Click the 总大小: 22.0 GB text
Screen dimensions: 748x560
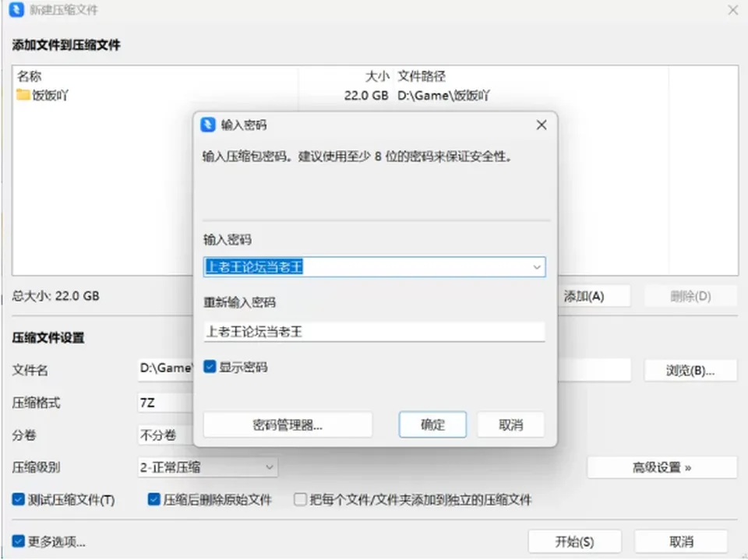point(56,296)
